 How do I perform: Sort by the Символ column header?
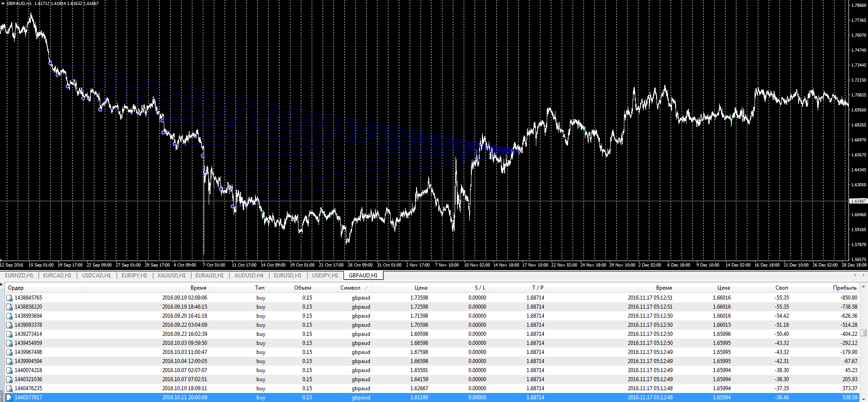click(x=350, y=288)
